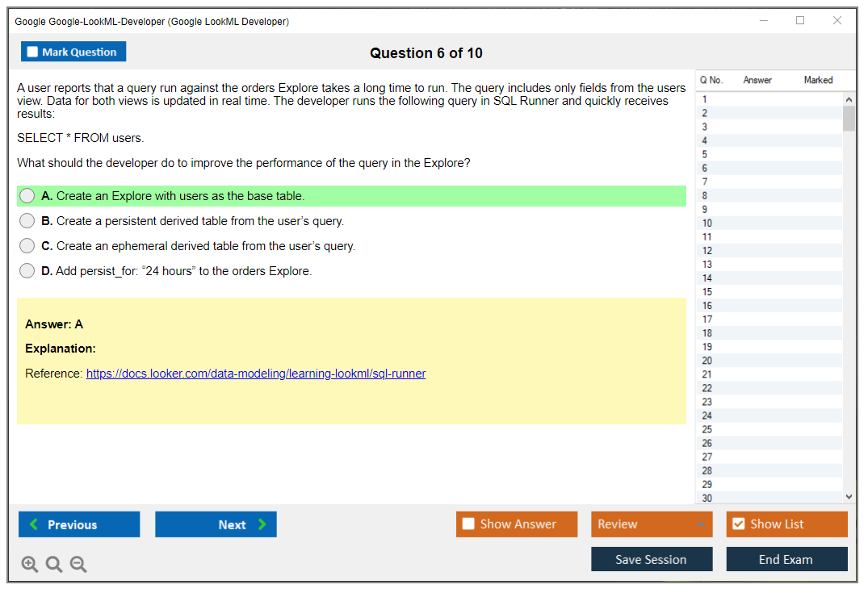Select question 6 row in list
Screen dimensions: 868x593
(x=767, y=168)
